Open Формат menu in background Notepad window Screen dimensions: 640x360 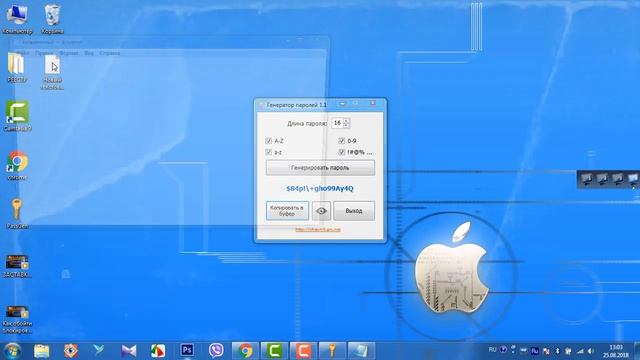pos(69,53)
